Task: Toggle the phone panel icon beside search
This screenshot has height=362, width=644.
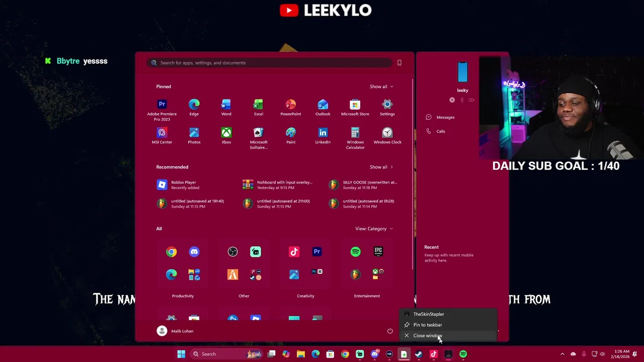Action: tap(399, 63)
